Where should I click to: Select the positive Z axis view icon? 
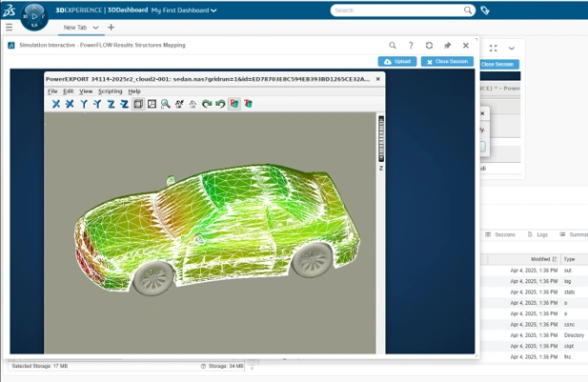click(x=111, y=104)
